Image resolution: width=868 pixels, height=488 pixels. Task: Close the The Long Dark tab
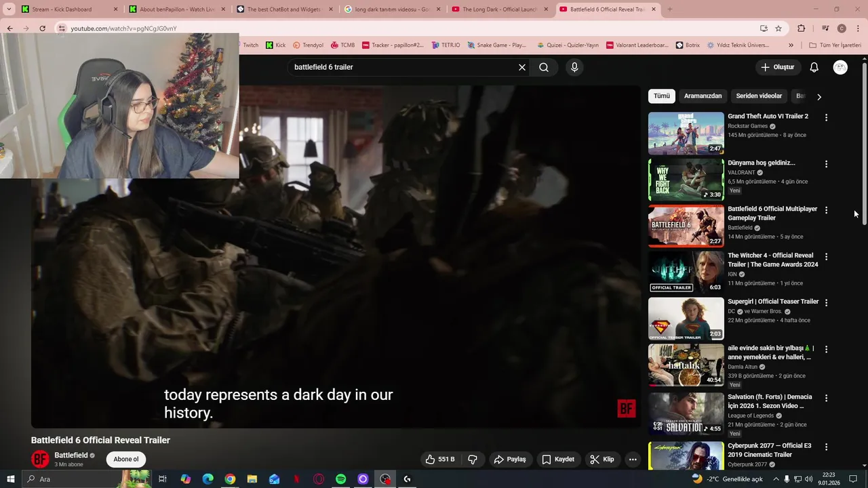(546, 9)
